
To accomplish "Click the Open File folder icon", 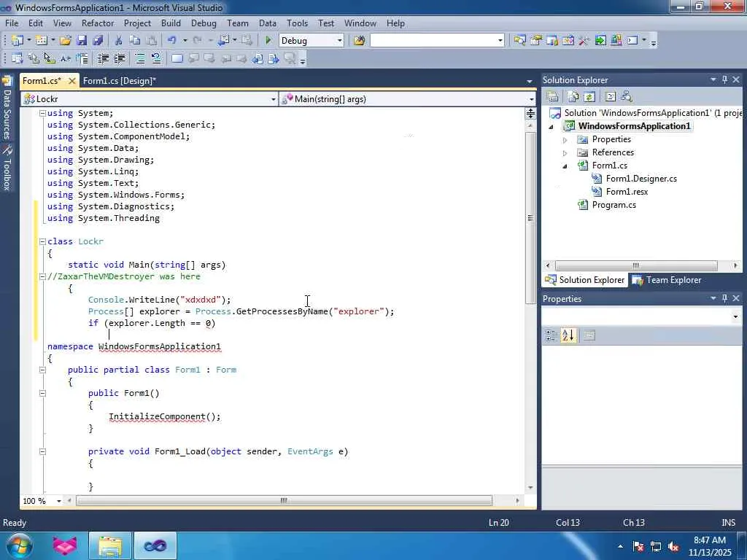I will pos(66,41).
